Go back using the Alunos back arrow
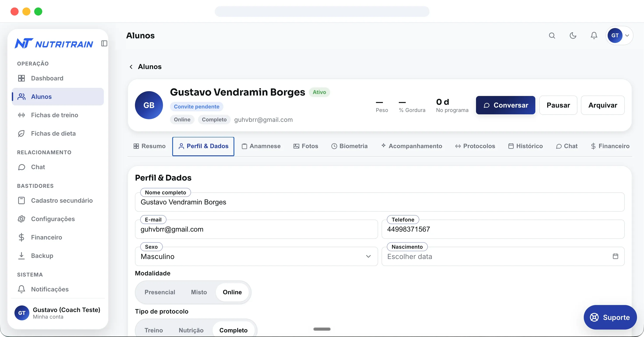The width and height of the screenshot is (644, 337). (131, 67)
